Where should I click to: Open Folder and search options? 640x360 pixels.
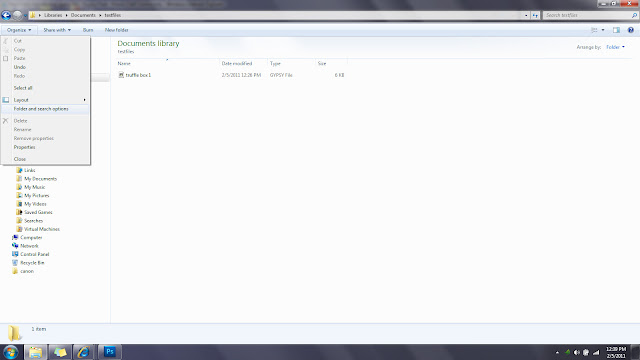(46, 109)
